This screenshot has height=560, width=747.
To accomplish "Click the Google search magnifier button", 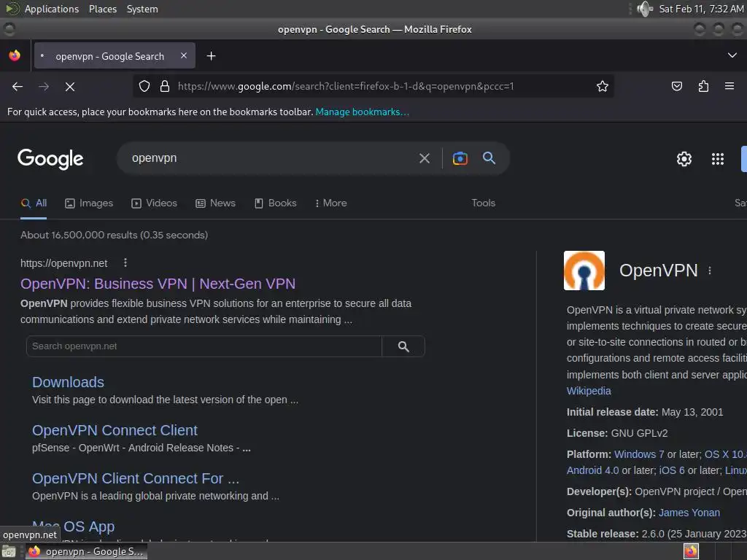I will pyautogui.click(x=489, y=158).
